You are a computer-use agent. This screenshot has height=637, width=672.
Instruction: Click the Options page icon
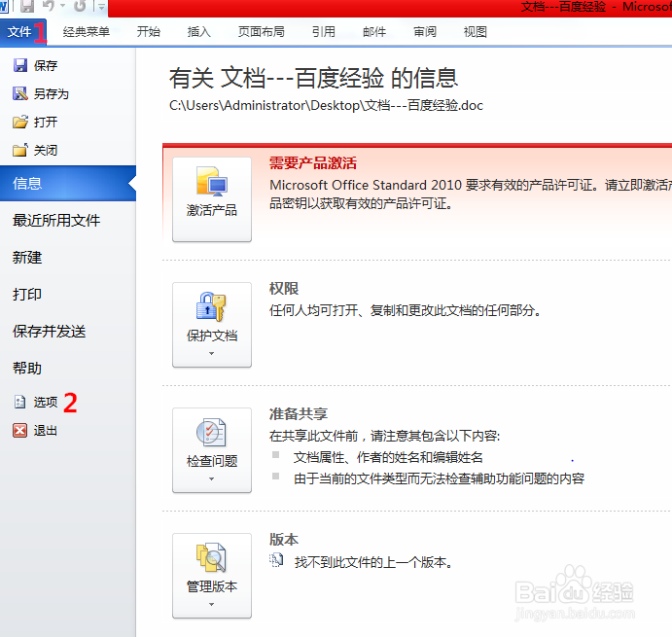click(20, 402)
